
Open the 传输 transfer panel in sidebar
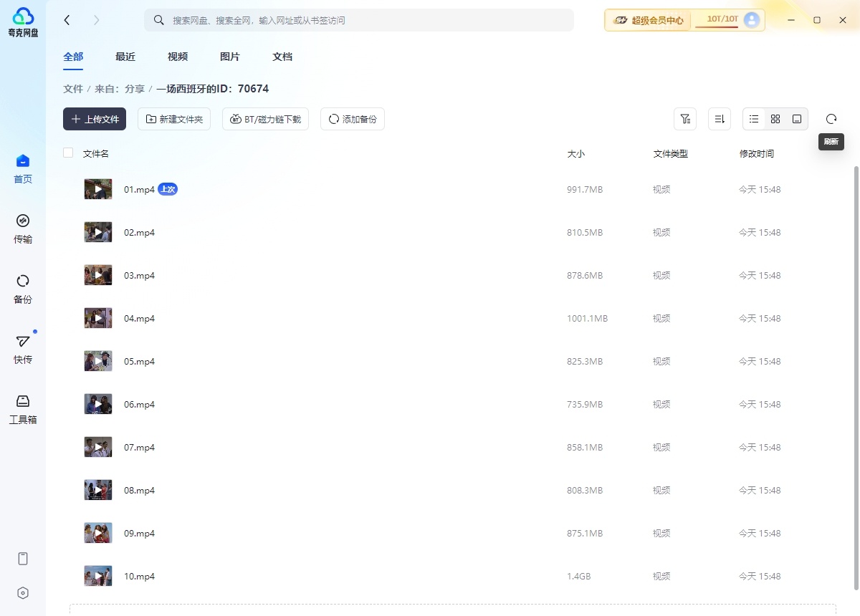coord(22,228)
